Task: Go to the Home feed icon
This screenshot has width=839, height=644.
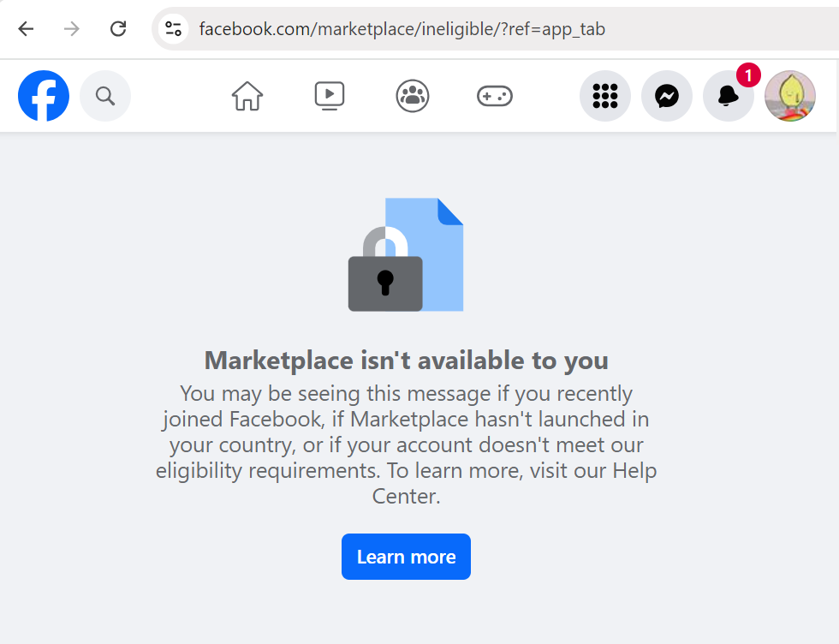Action: (x=247, y=96)
